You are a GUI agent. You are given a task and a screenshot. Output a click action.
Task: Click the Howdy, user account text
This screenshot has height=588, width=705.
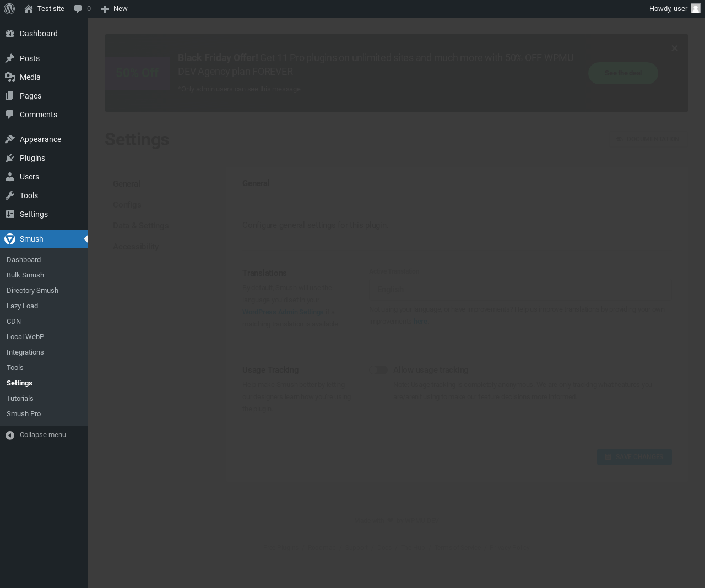click(x=668, y=9)
